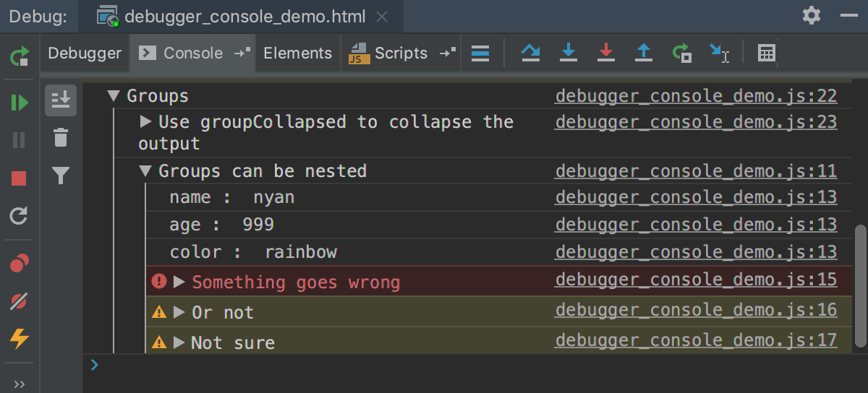
Task: Expand the 'Something goes wrong' error
Action: (x=179, y=282)
